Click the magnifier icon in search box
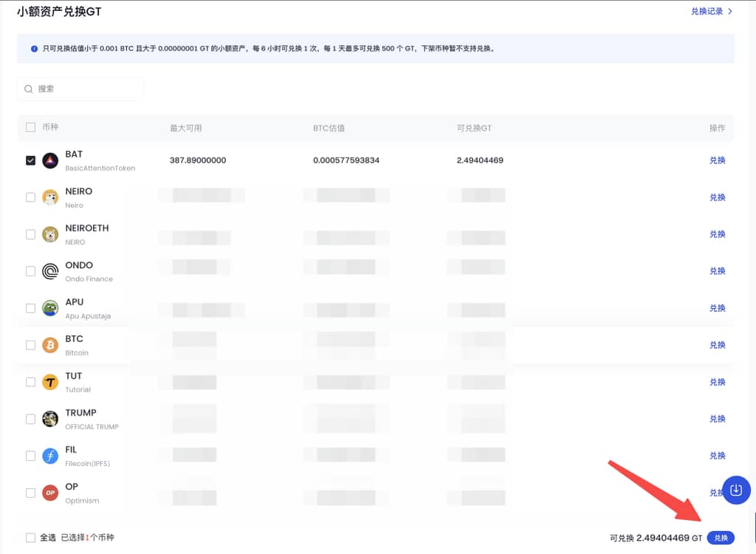Viewport: 756px width, 554px height. pos(29,89)
